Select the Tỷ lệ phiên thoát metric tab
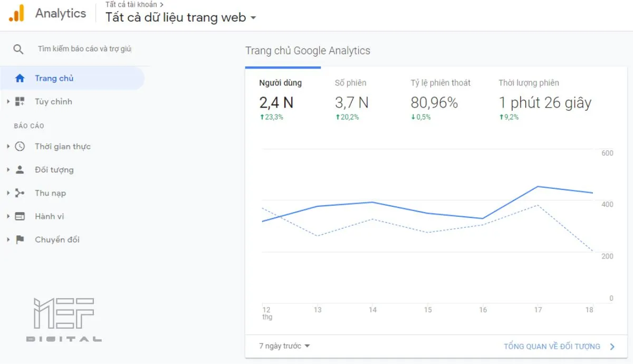633x364 pixels. coord(440,99)
